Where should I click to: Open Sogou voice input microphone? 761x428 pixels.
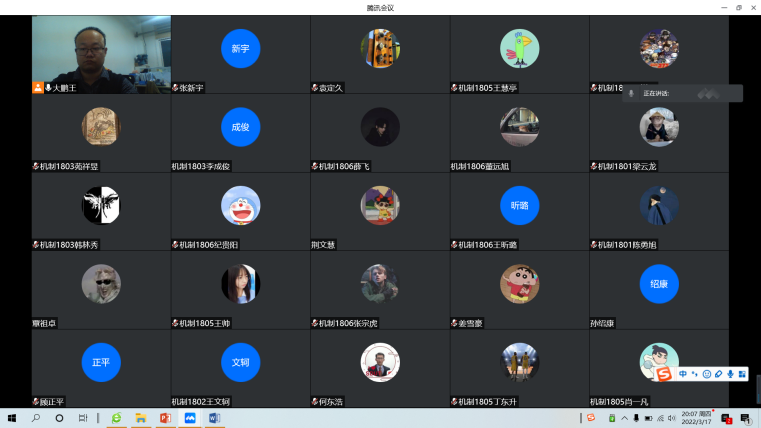coord(730,374)
